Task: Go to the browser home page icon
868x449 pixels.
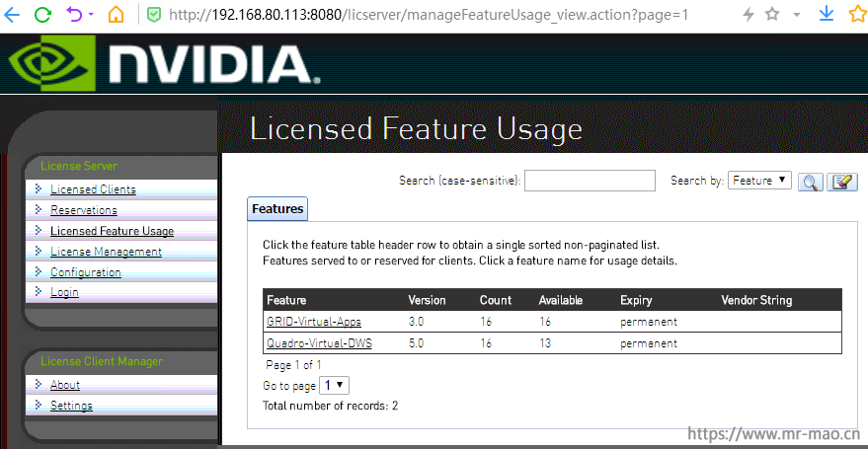Action: [x=116, y=15]
